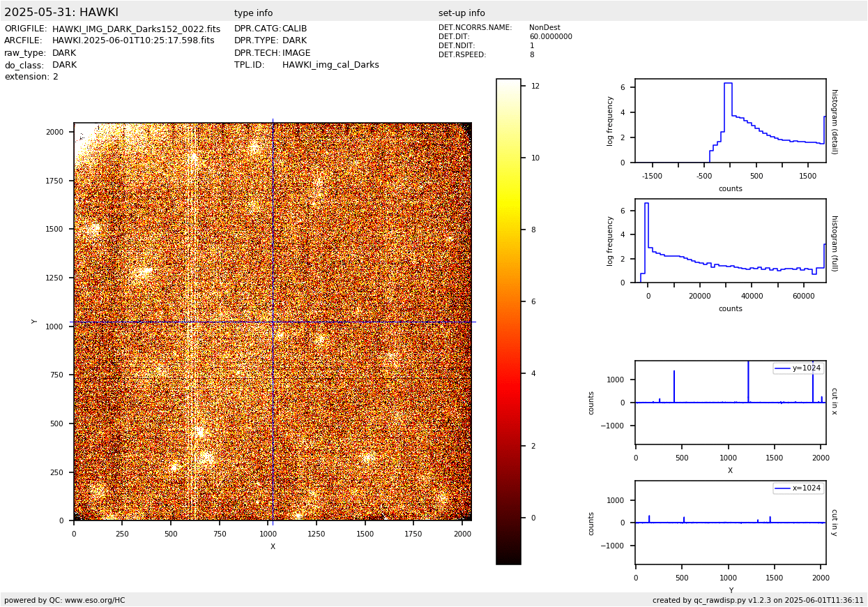Click the color scale bar beside the image
868x607 pixels.
[508, 321]
